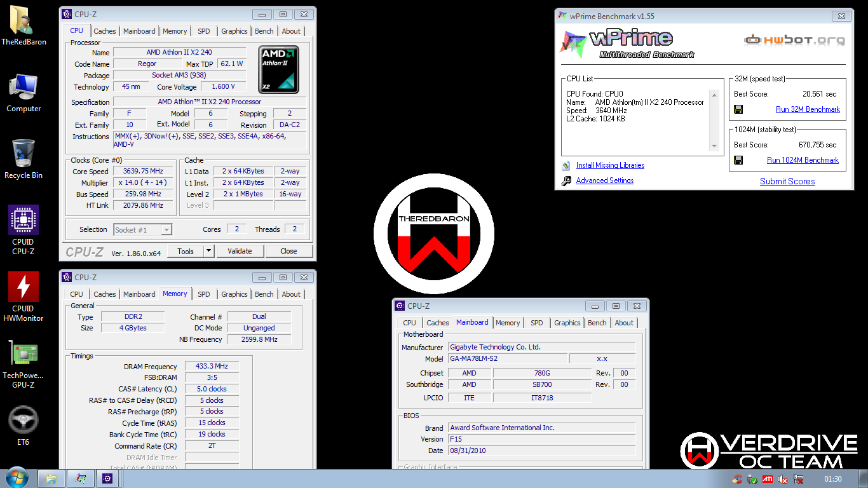The height and width of the screenshot is (488, 868).
Task: Open muted volume tray icon
Action: [x=783, y=479]
